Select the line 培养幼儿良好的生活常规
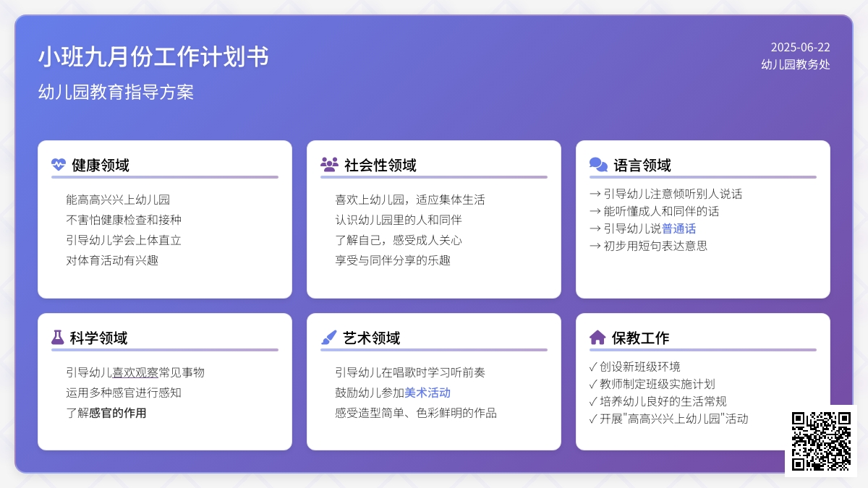The width and height of the screenshot is (868, 488). (658, 401)
